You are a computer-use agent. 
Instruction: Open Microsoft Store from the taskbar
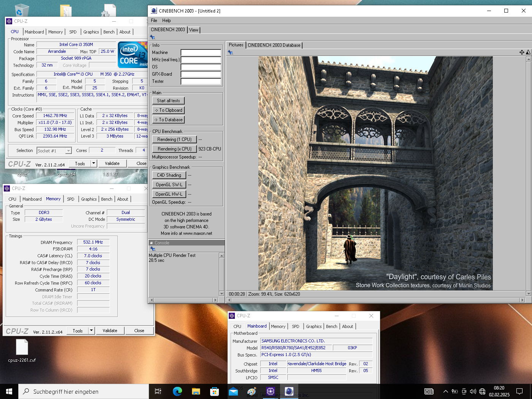coord(214,391)
